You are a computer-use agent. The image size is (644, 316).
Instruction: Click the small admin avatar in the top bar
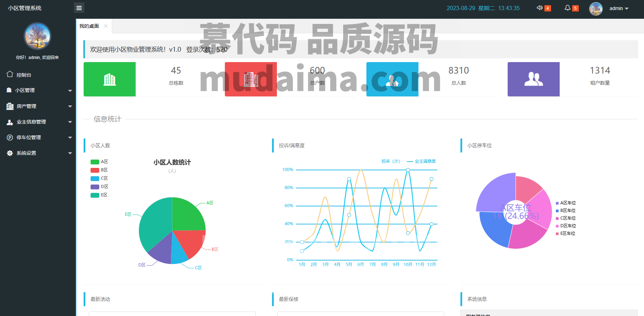coord(596,9)
